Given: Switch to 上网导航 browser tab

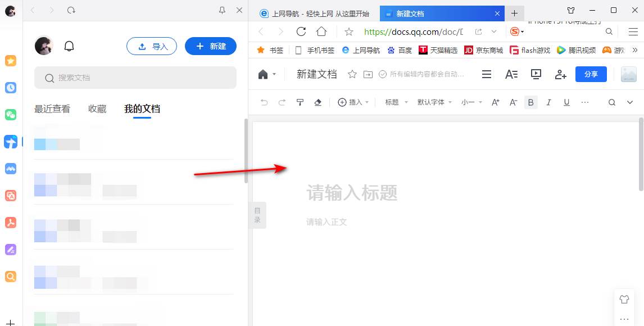Looking at the screenshot, I should [x=314, y=13].
